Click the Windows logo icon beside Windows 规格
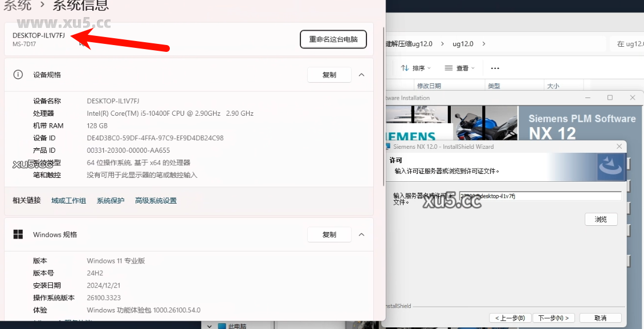Viewport: 644px width, 329px height. 18,234
